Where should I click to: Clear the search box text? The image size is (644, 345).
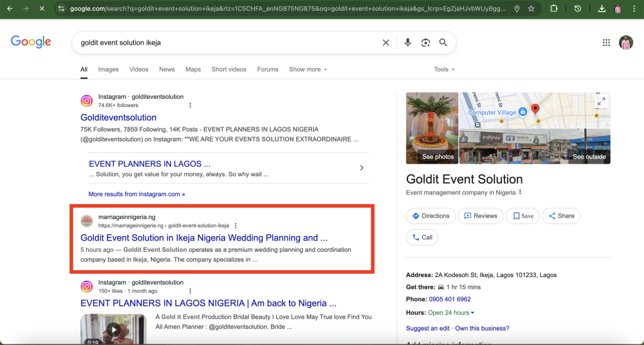[386, 42]
